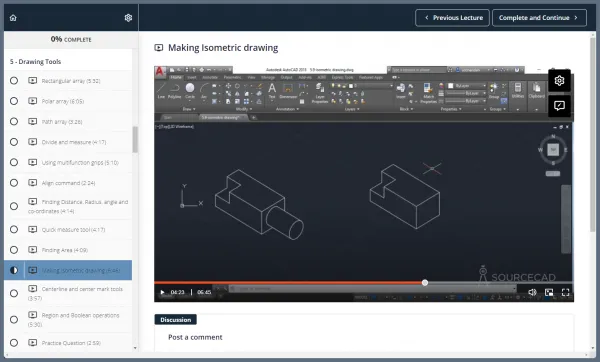Click the 5 - Drawing Tools section header

coord(35,62)
